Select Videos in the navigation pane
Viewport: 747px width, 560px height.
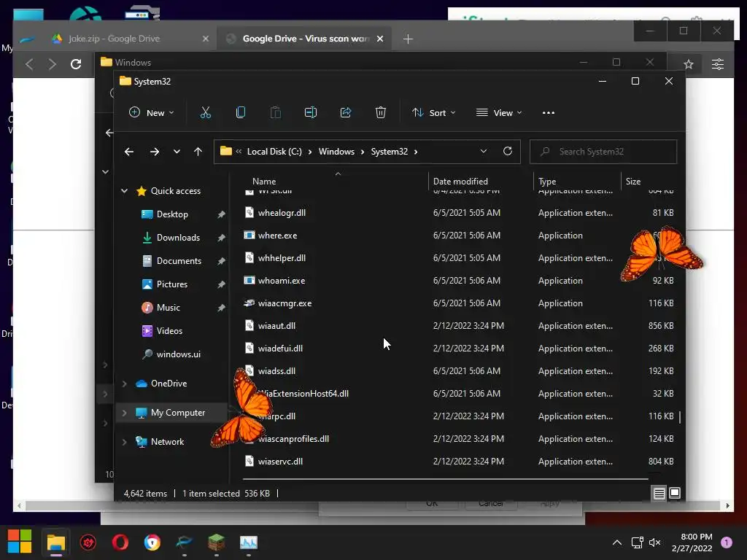click(169, 331)
